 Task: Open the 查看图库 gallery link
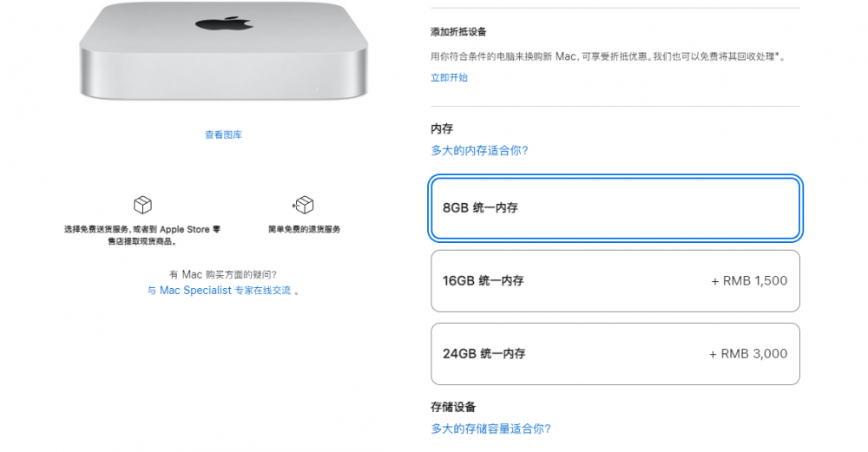coord(224,134)
